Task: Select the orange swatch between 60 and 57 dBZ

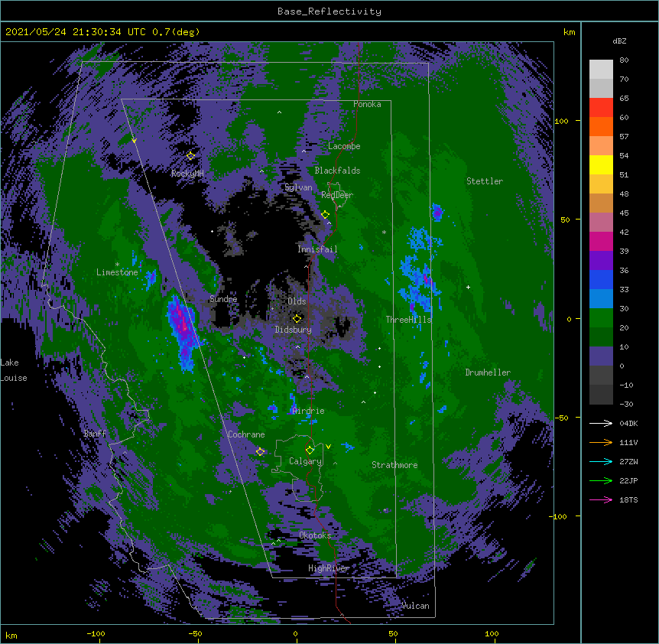Action: pyautogui.click(x=601, y=126)
